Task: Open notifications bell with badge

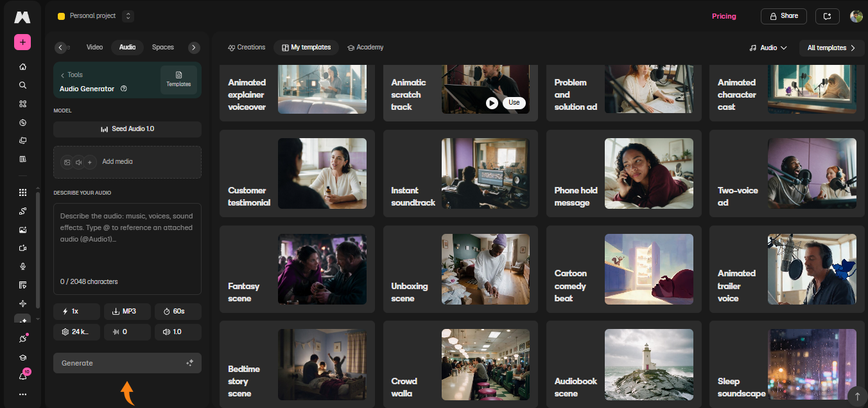Action: point(23,376)
